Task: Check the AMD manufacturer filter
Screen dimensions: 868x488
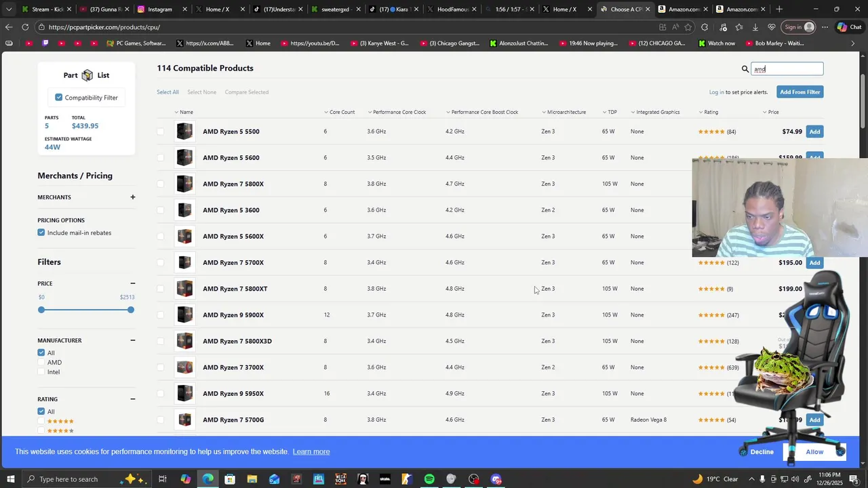Action: tap(41, 363)
